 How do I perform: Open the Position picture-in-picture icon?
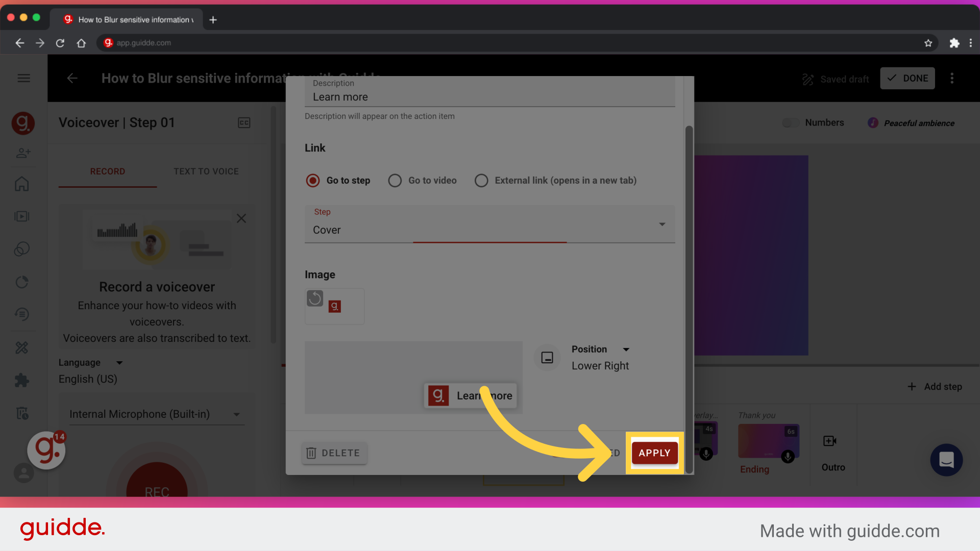point(547,358)
